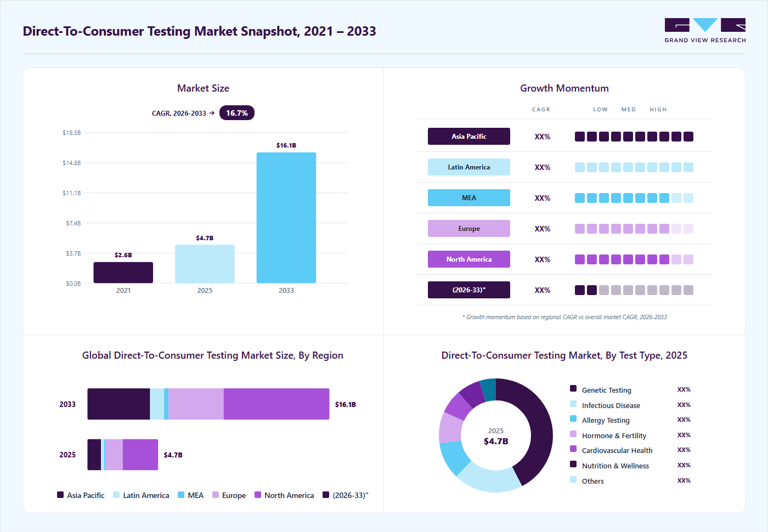The image size is (768, 532).
Task: Click the donut chart center $4.7B value
Action: point(496,442)
